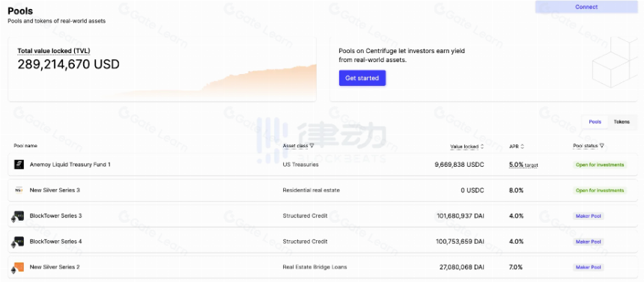644x282 pixels.
Task: Open New Silver Series 3 pool
Action: click(323, 190)
